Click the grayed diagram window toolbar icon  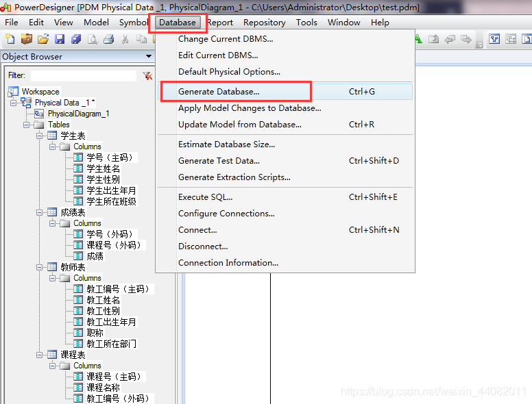click(x=511, y=39)
